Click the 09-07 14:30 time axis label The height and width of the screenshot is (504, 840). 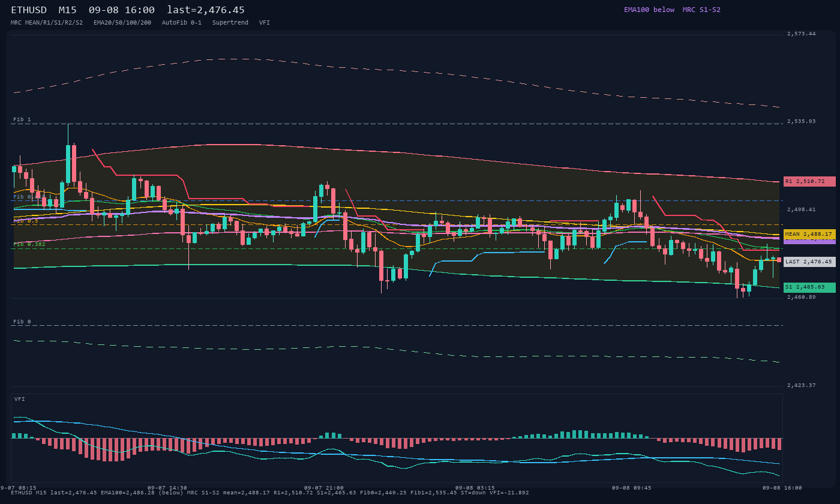[167, 488]
